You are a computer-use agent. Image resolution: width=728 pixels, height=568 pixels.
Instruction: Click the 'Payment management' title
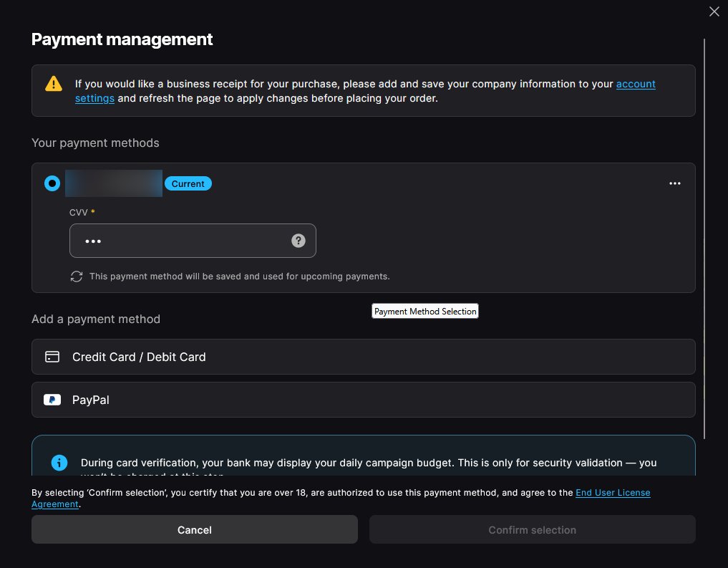click(x=122, y=39)
